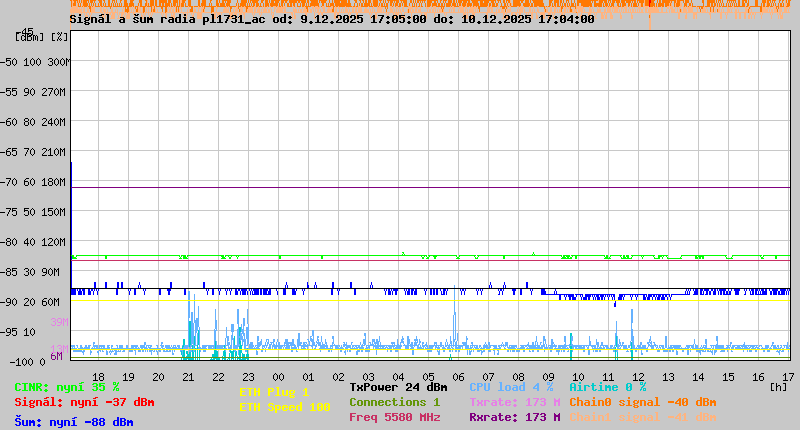Click the '22' hour label on the x-axis

218,377
